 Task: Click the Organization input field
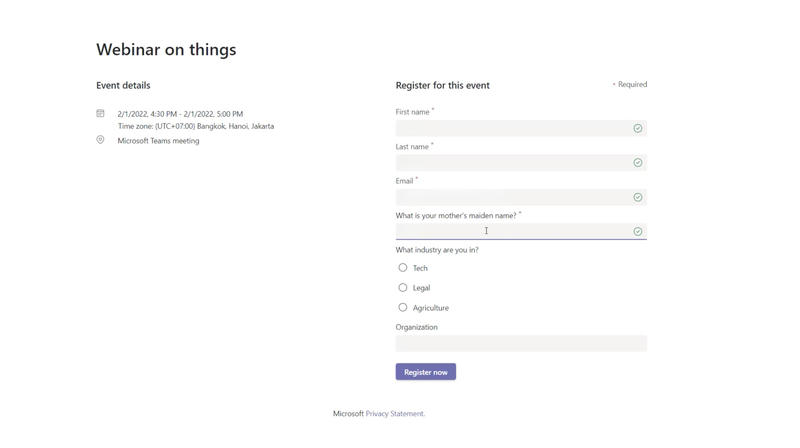(520, 343)
